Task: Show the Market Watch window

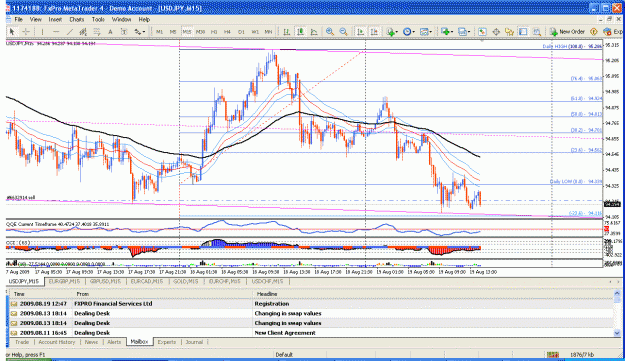Action: coord(482,31)
